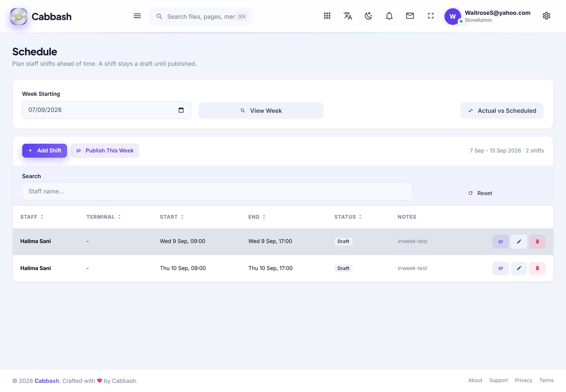Click Publish This Week button

tap(105, 150)
